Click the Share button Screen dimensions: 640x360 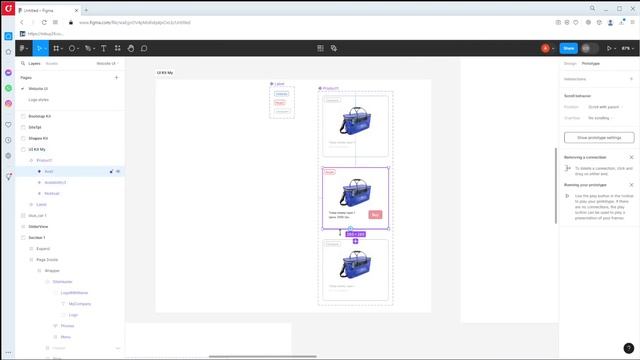coord(569,48)
